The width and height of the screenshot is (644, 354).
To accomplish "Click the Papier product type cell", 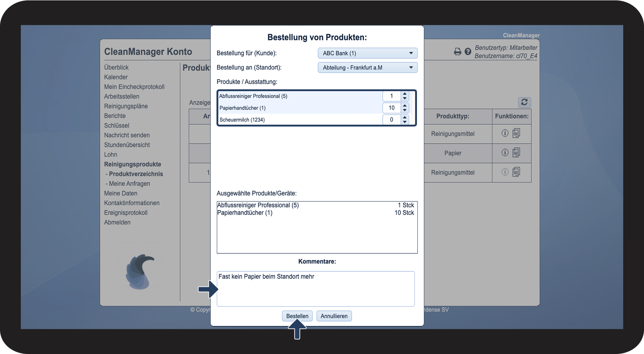I will click(453, 153).
